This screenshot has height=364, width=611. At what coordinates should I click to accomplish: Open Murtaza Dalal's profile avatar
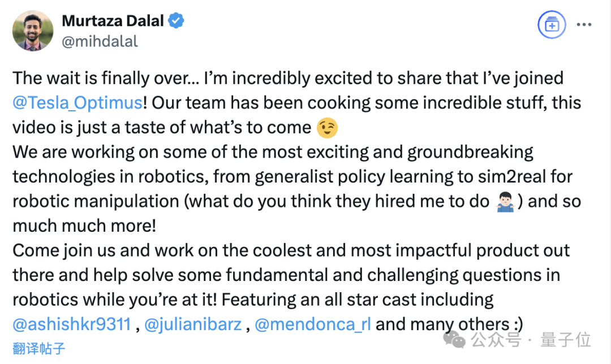coord(32,31)
